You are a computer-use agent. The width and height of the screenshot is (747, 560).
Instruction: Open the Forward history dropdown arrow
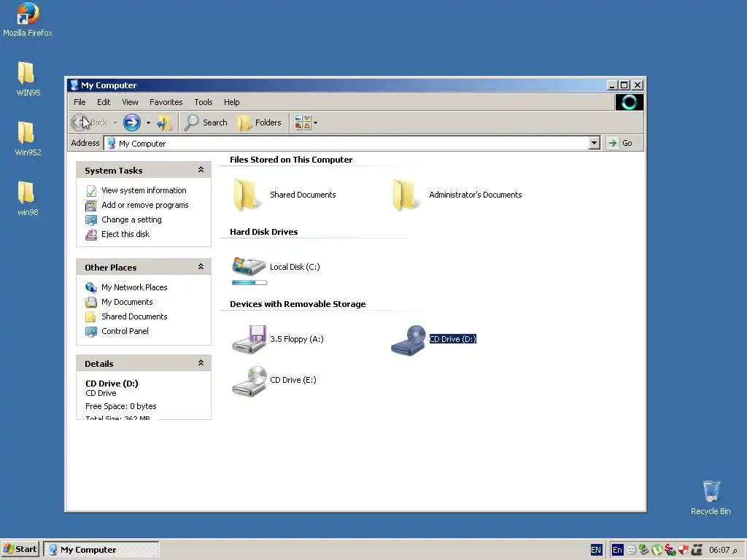[148, 122]
